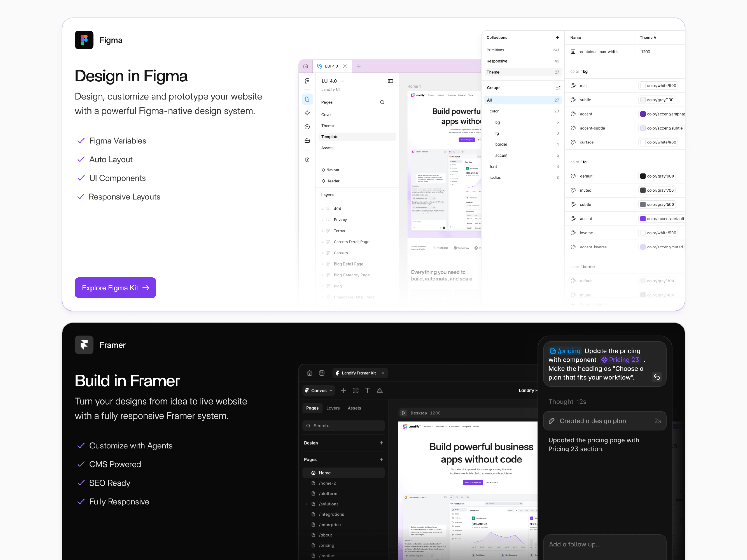
Task: Click the accent-subtle bg variable row
Action: tap(625, 128)
